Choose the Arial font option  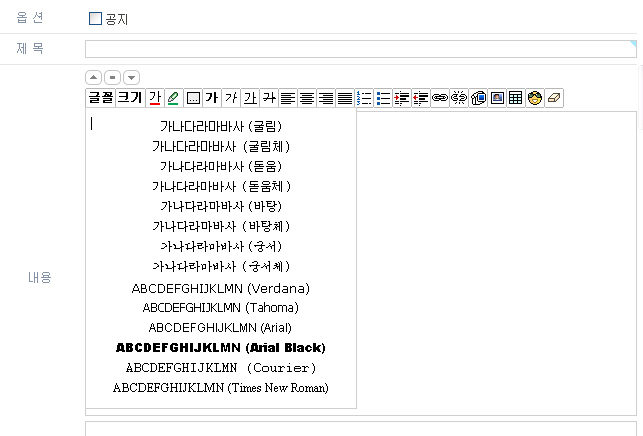[x=221, y=328]
